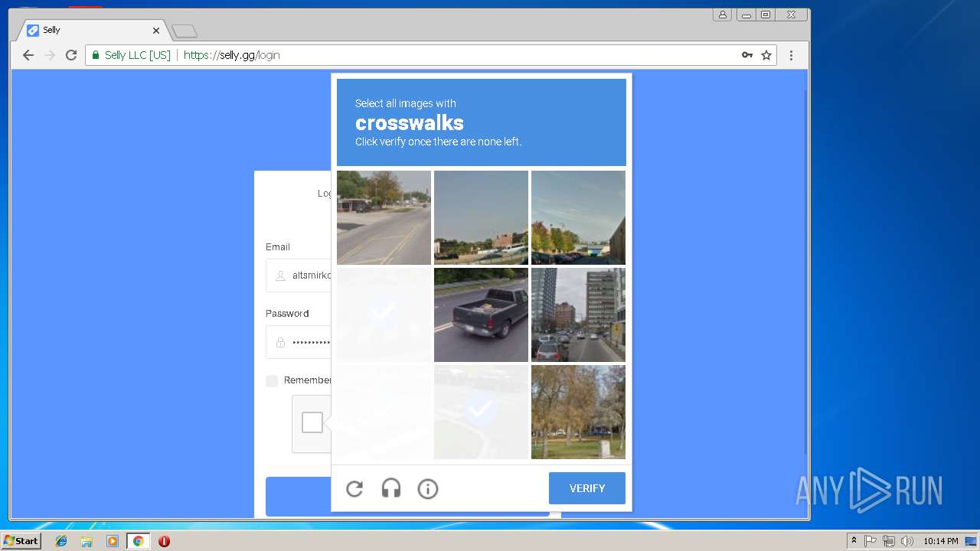Show hidden system tray icons
This screenshot has width=980, height=551.
854,541
